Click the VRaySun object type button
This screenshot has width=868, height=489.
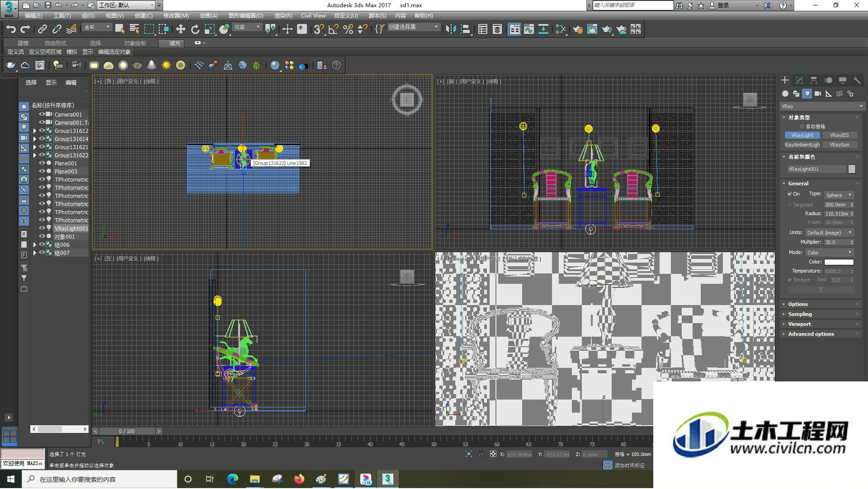point(839,145)
